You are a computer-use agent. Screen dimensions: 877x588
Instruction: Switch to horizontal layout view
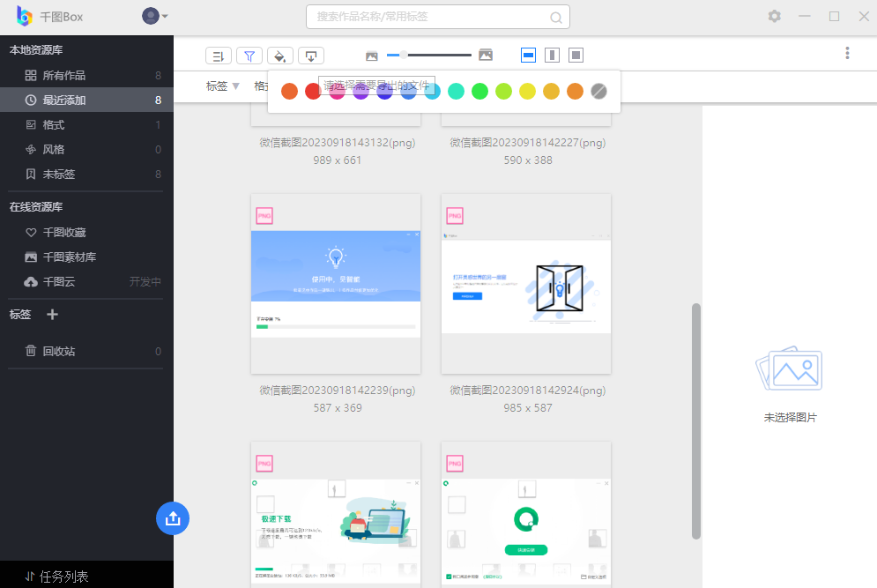click(x=529, y=55)
